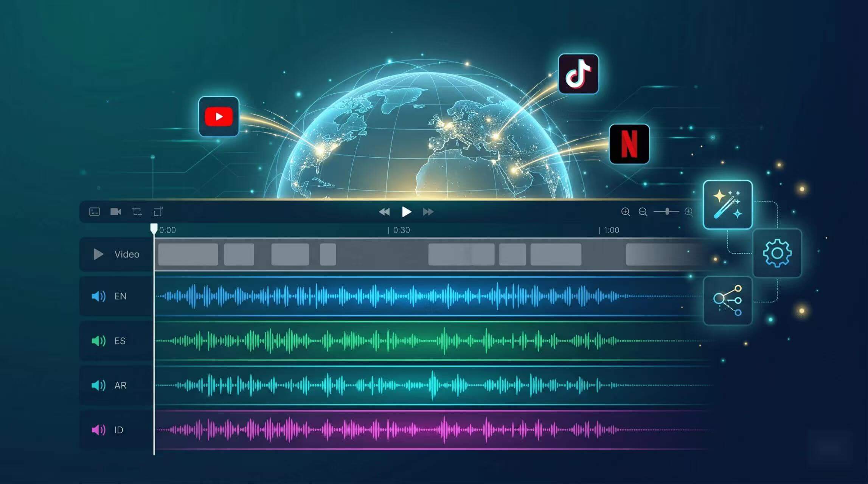This screenshot has width=868, height=484.
Task: Click the playhead handle at timeline start
Action: click(154, 228)
